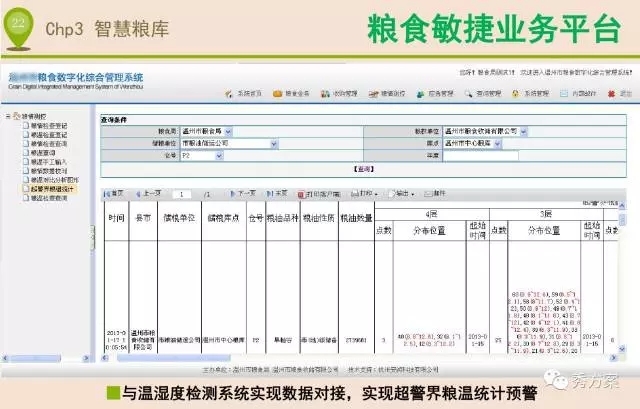The image size is (640, 409).
Task: Open the 打印 print dropdown
Action: click(364, 193)
